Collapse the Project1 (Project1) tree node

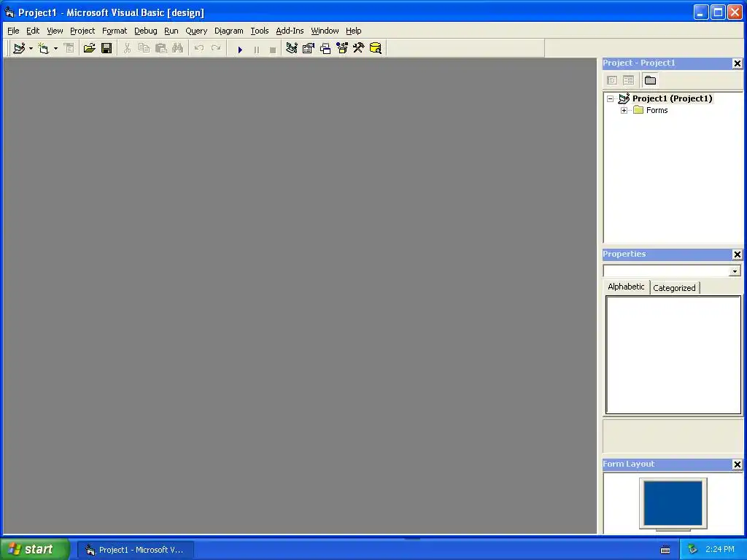(611, 99)
